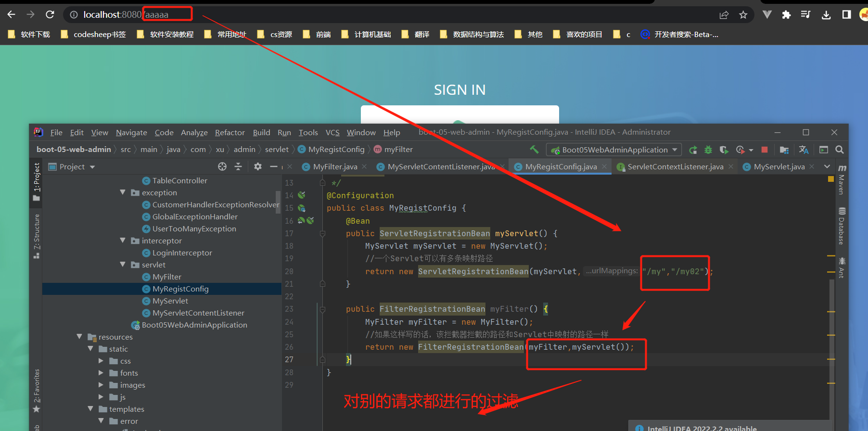Open the Refactor menu
868x431 pixels.
click(230, 132)
